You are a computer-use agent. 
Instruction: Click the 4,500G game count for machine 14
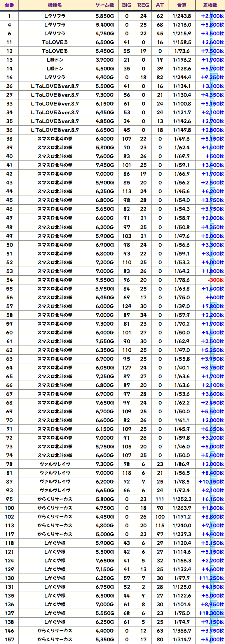pos(105,68)
